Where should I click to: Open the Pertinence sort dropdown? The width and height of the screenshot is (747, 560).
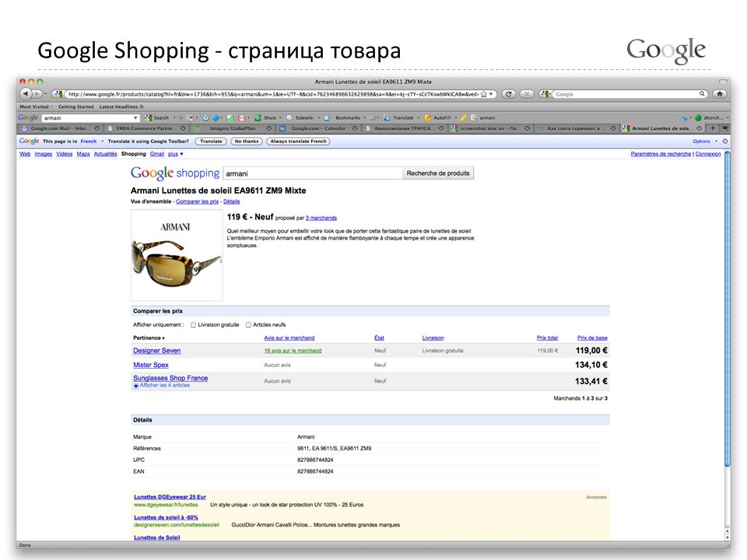149,338
